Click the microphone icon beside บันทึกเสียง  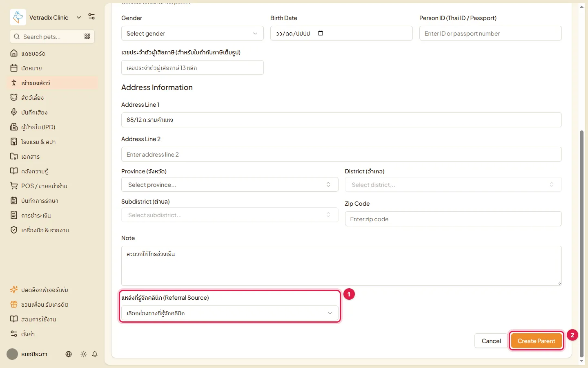pyautogui.click(x=14, y=112)
